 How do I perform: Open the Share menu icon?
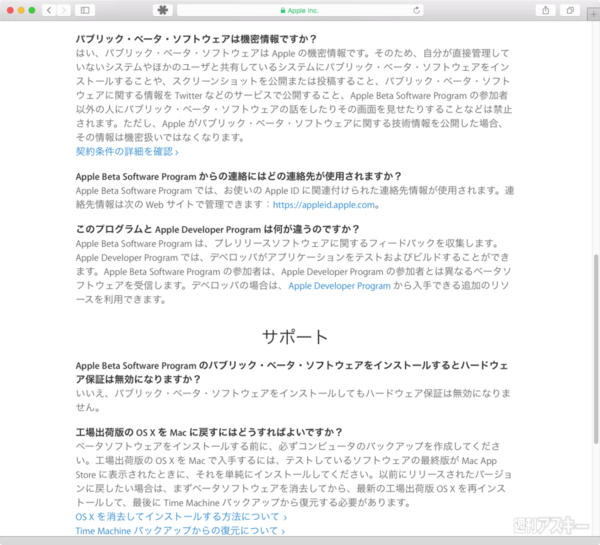546,10
